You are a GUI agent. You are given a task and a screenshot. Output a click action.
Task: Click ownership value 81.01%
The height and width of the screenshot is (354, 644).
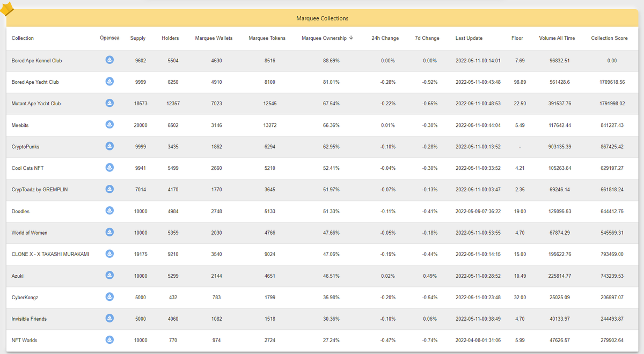(x=331, y=82)
